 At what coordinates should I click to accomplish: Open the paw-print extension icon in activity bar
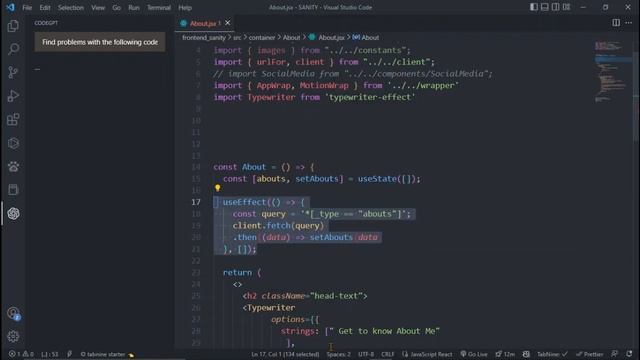13,167
